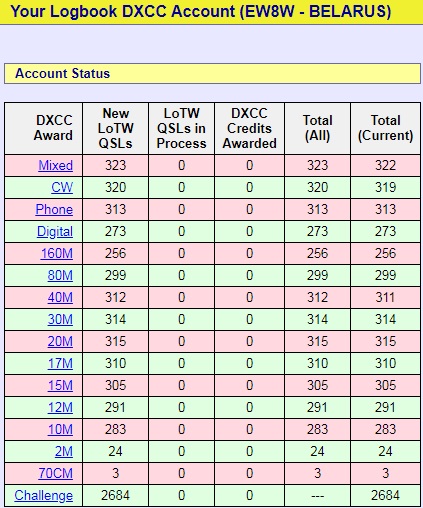This screenshot has height=508, width=423.
Task: Click the DXCC Credits Awarded header
Action: [250, 128]
